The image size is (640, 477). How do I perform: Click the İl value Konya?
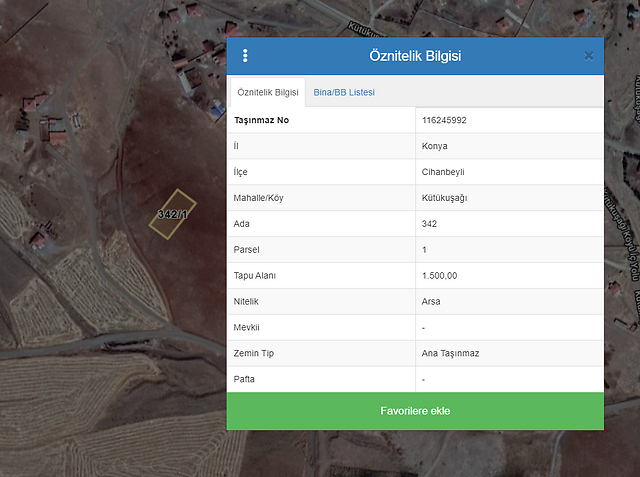click(x=435, y=146)
